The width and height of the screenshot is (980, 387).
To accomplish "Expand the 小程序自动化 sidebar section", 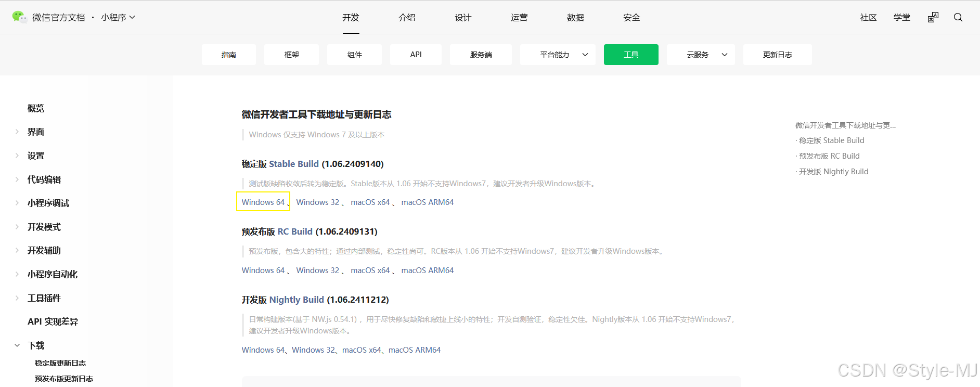I will click(17, 274).
